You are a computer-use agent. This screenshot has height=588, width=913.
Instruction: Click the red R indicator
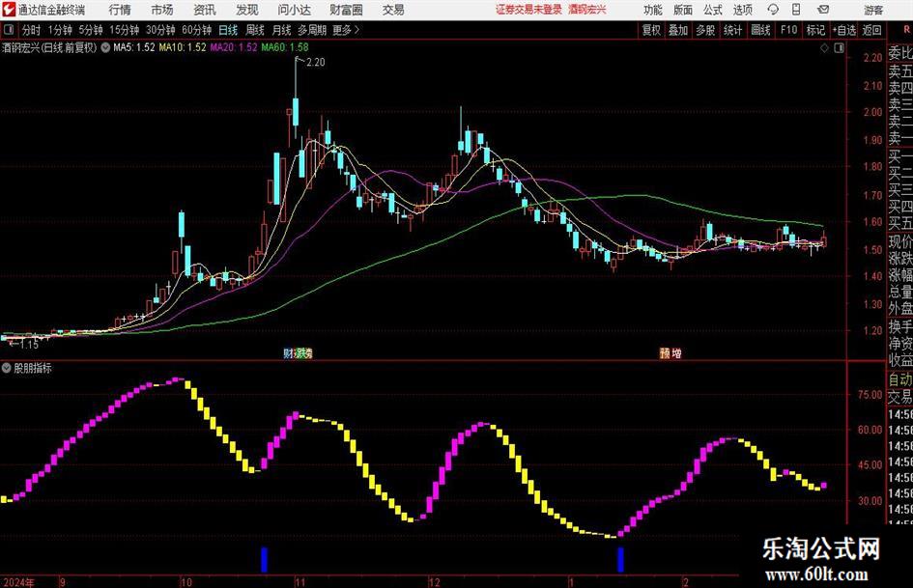(x=906, y=30)
